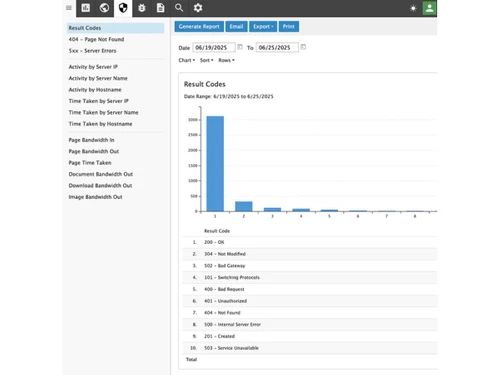Screen dimensions: 500x375
Task: Open the document reports icon
Action: pyautogui.click(x=160, y=8)
